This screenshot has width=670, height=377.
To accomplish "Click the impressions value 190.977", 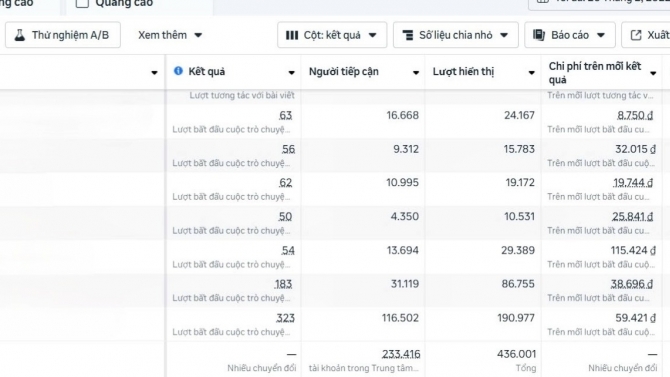I will click(516, 318).
